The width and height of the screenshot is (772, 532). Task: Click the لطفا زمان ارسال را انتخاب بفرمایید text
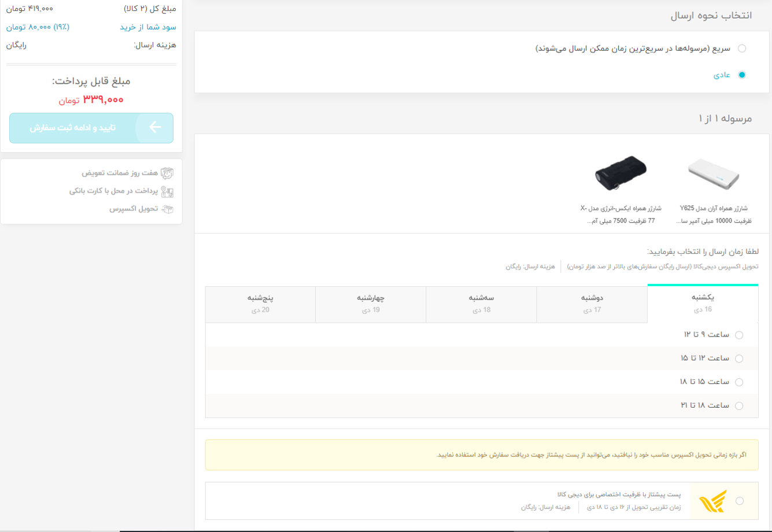pyautogui.click(x=703, y=252)
